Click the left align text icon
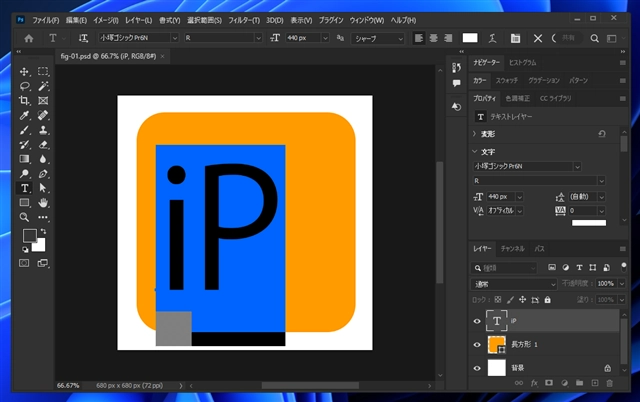The width and height of the screenshot is (640, 402). [x=420, y=38]
